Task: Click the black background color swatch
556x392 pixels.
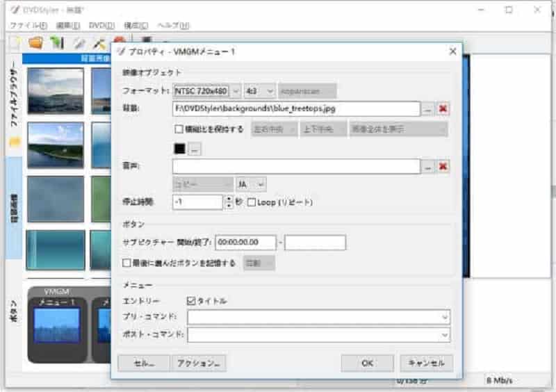Action: [x=179, y=149]
